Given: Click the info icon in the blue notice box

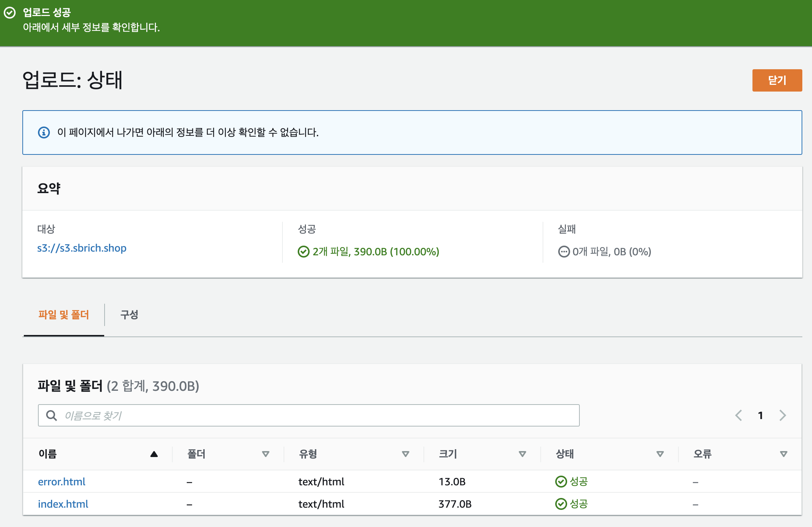Looking at the screenshot, I should pyautogui.click(x=44, y=132).
